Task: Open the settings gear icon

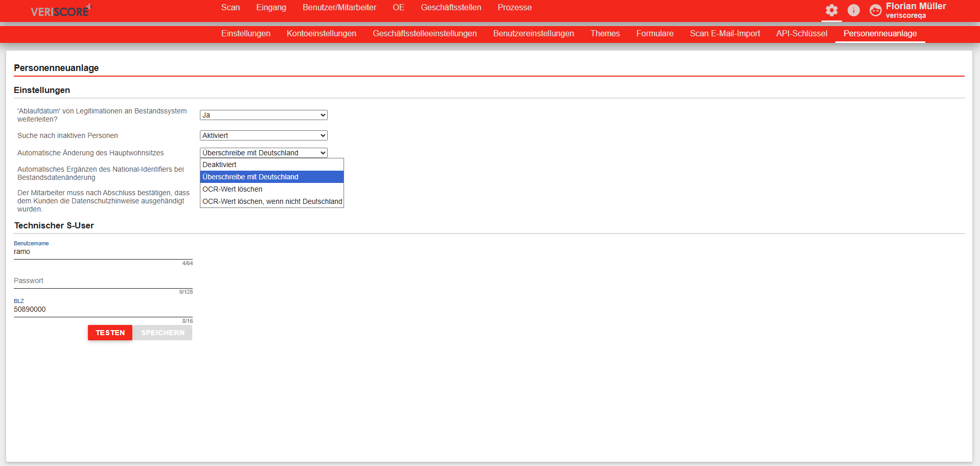Action: pos(831,10)
